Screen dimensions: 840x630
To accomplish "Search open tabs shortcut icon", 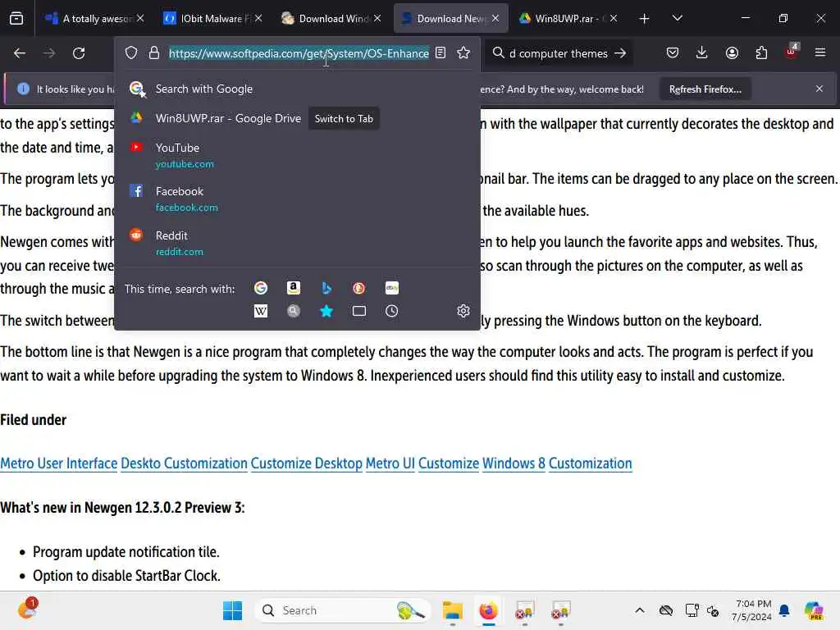I will [359, 311].
